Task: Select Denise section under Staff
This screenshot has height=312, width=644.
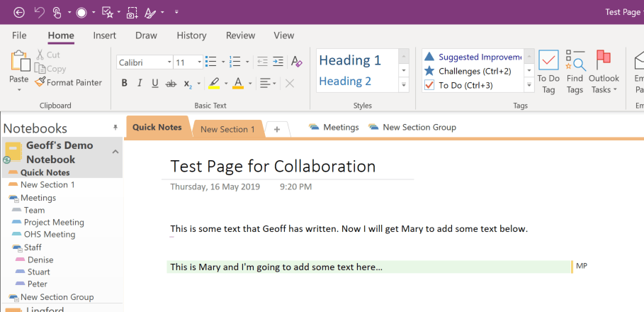Action: point(40,260)
